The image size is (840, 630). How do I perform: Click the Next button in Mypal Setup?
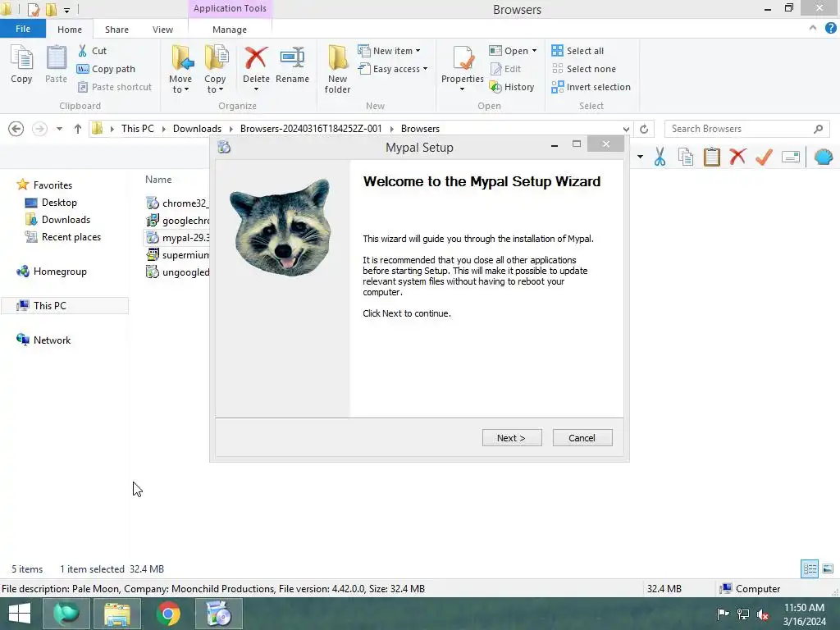[x=512, y=438]
